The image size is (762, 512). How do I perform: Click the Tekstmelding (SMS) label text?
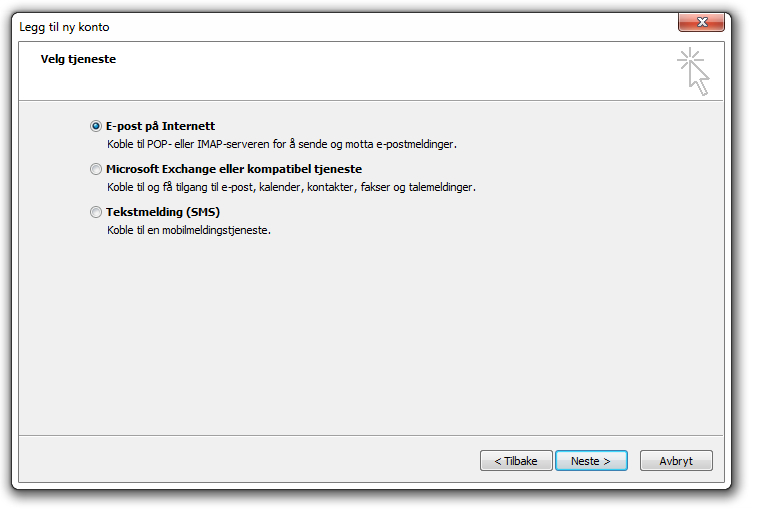click(163, 212)
